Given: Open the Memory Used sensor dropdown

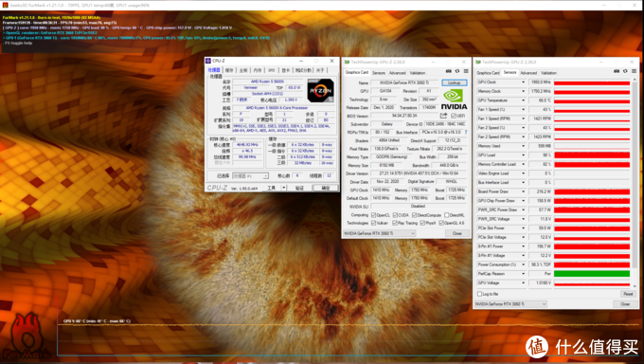Looking at the screenshot, I should point(523,146).
